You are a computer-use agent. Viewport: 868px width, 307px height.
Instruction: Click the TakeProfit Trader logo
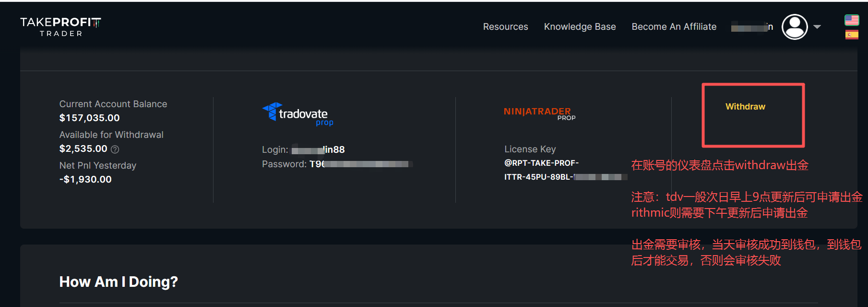coord(60,27)
